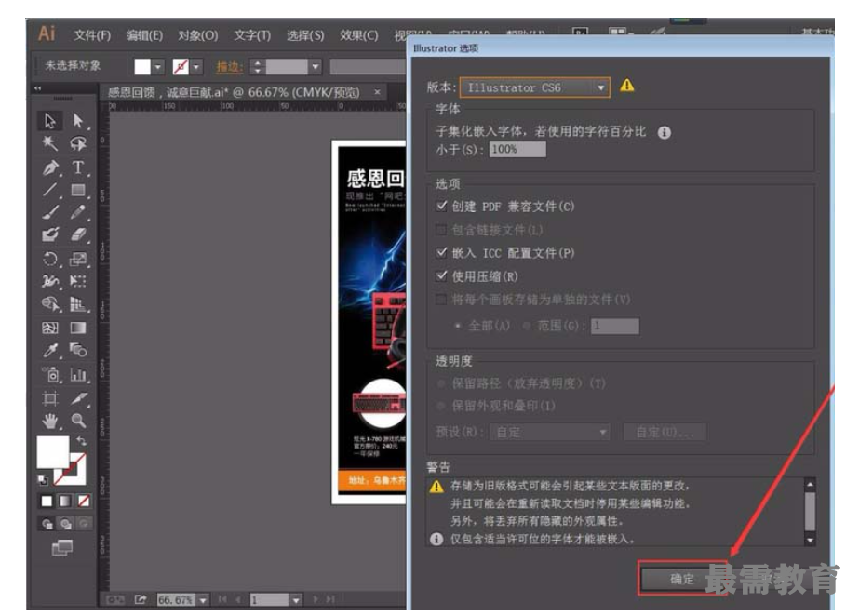Open the 效果(C) menu
Screen dimensions: 846x616
pos(359,35)
